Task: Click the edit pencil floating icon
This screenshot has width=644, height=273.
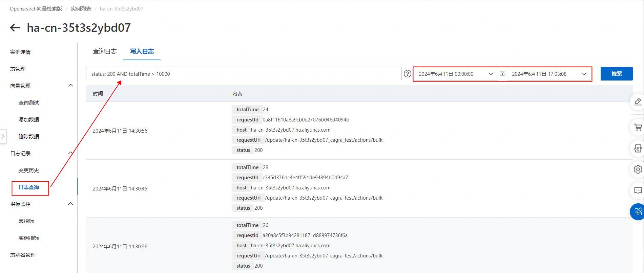Action: point(638,102)
